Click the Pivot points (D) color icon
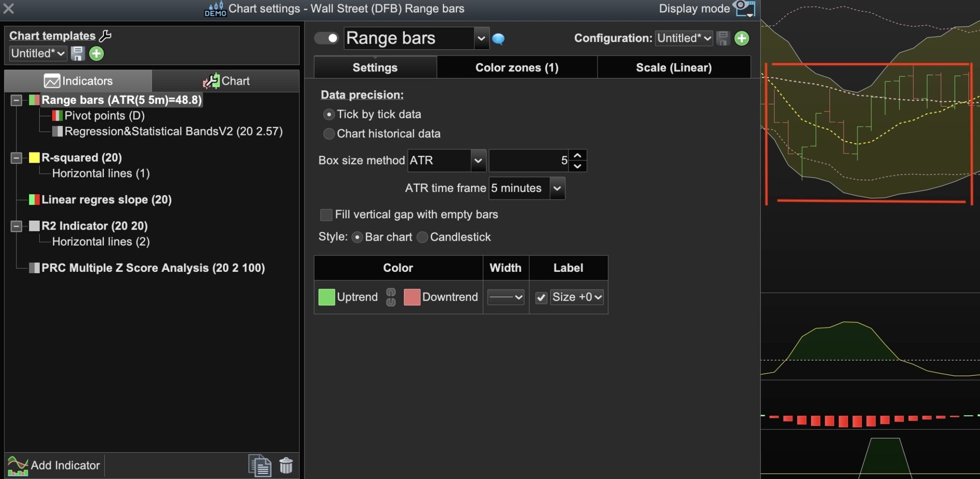The height and width of the screenshot is (479, 980). point(57,116)
